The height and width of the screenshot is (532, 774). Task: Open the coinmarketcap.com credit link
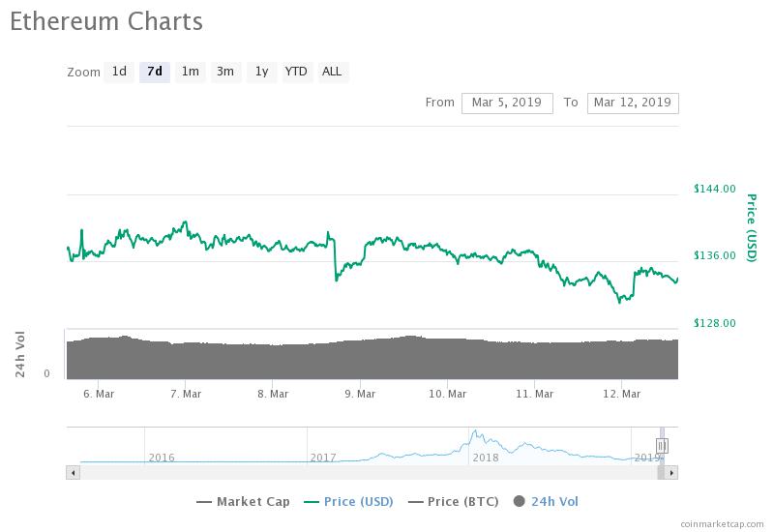coord(722,524)
